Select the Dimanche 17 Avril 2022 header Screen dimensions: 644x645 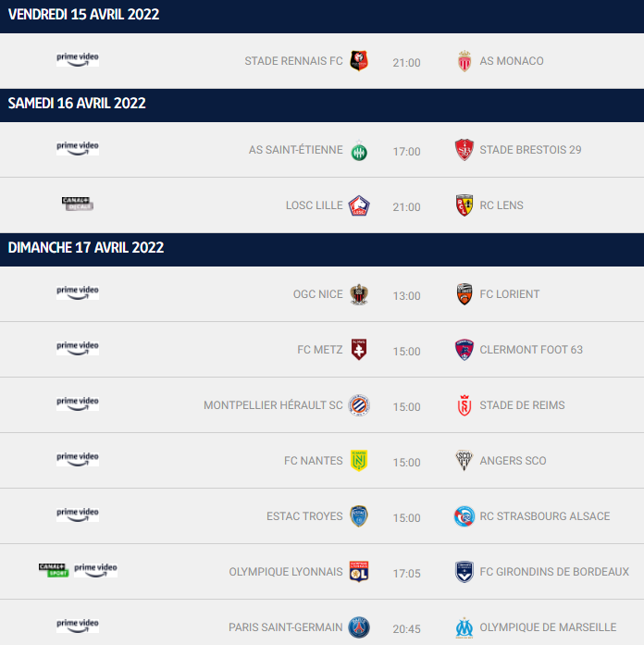(x=322, y=249)
